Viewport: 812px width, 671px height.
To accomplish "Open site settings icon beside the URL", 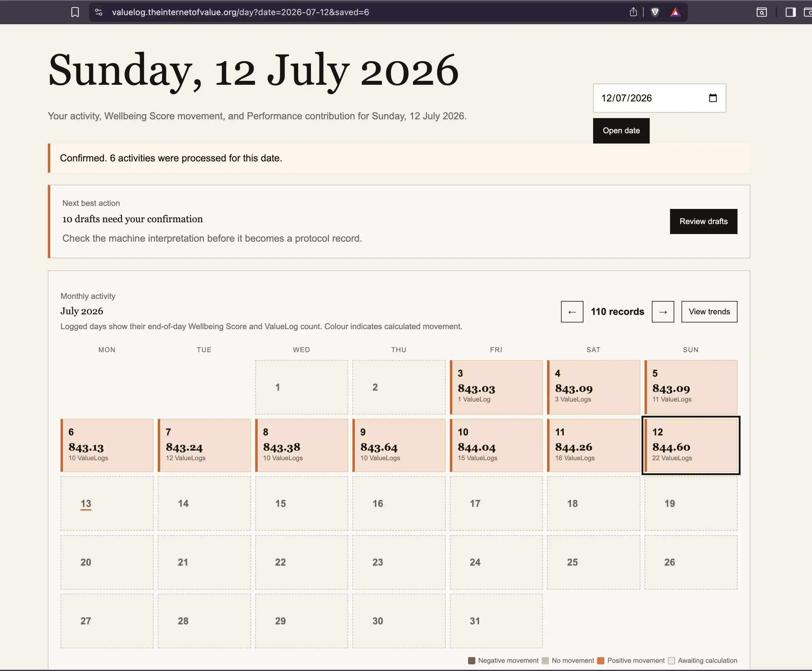I will 99,12.
